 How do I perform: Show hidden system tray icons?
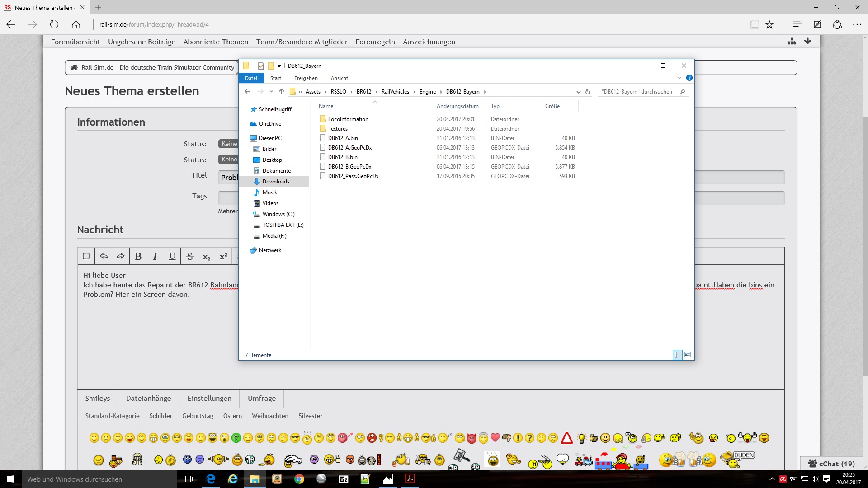(x=772, y=479)
